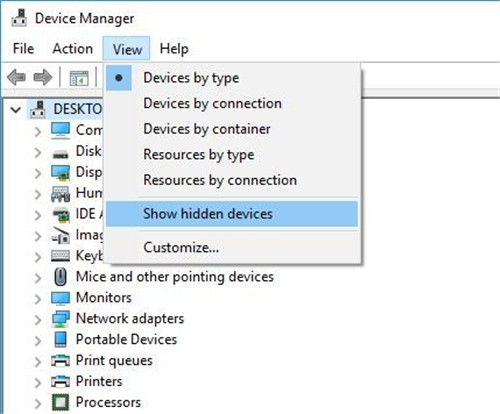Open the Help menu
500x414 pixels.
(x=174, y=49)
